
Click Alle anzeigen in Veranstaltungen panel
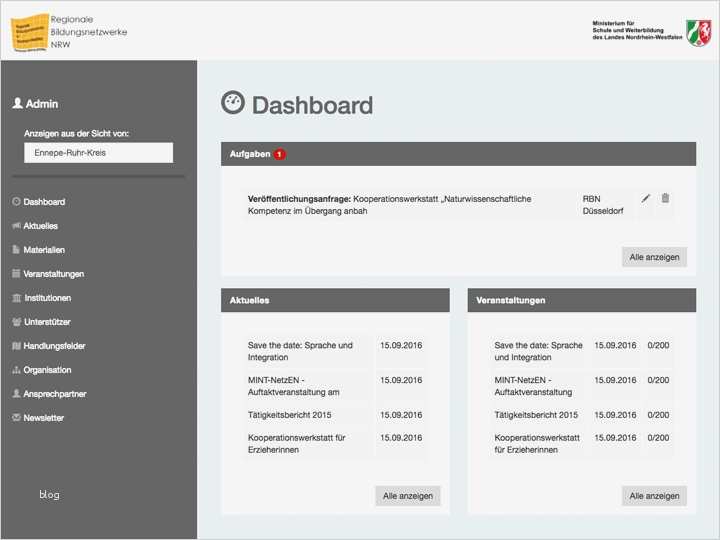coord(654,496)
